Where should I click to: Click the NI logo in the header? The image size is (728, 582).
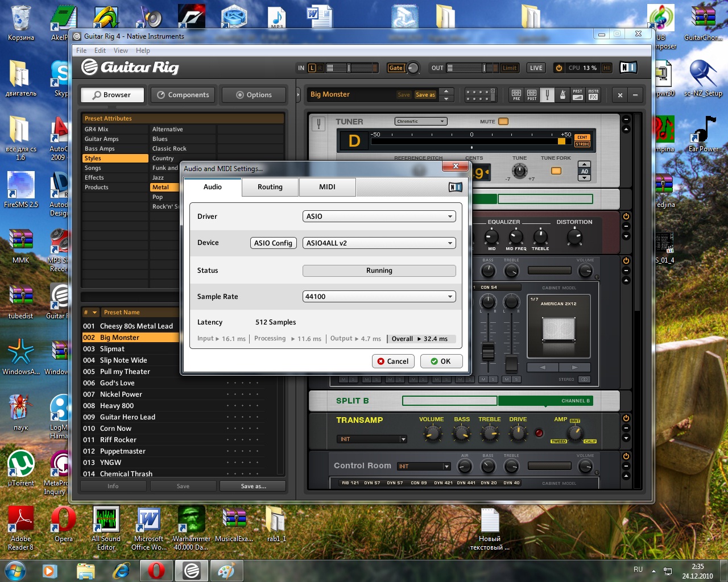pyautogui.click(x=628, y=68)
